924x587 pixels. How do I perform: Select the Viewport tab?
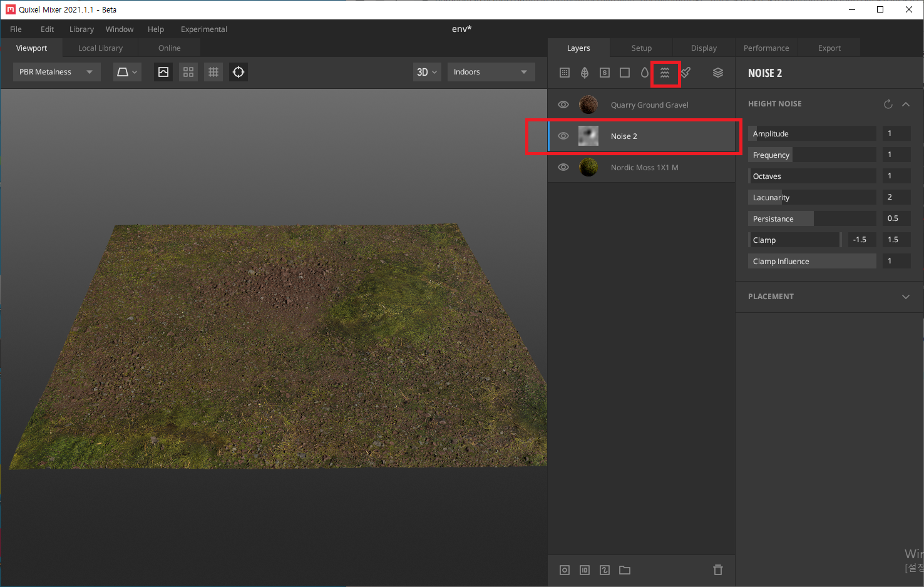[x=32, y=48]
